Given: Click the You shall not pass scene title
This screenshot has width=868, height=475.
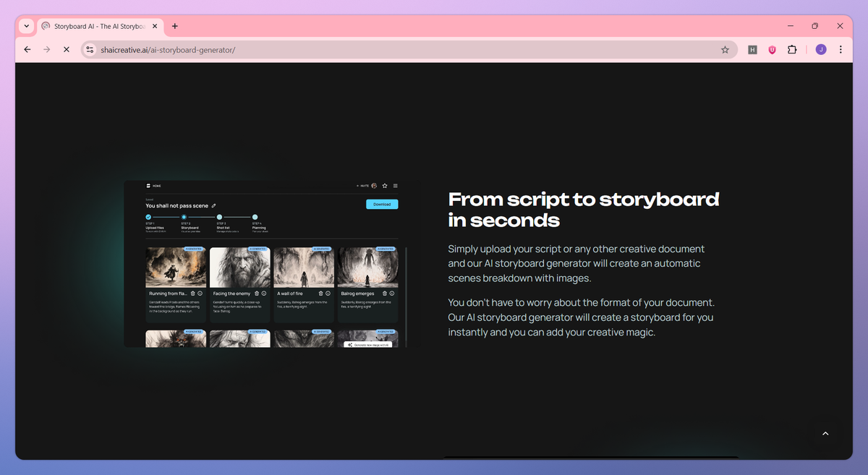Looking at the screenshot, I should click(177, 206).
